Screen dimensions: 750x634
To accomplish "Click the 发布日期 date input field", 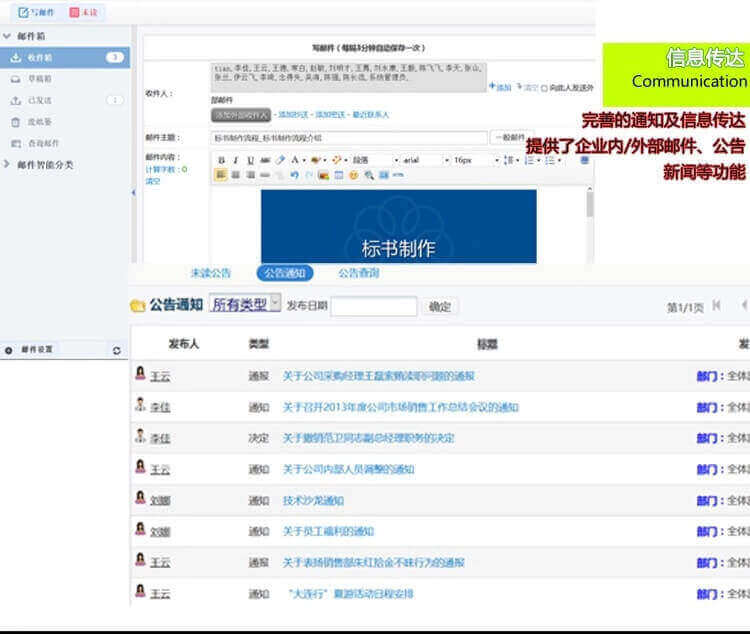I will click(x=373, y=307).
